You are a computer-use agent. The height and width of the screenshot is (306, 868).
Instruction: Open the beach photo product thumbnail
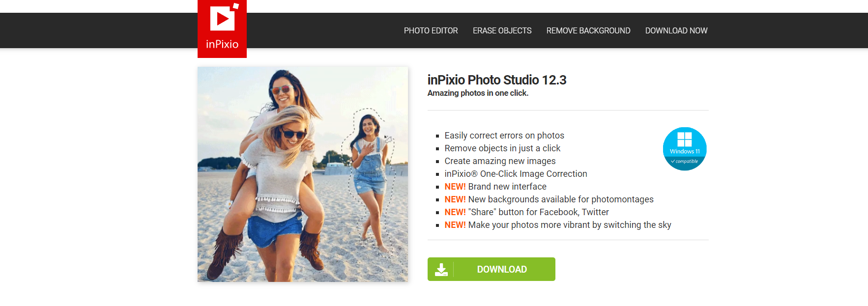coord(303,174)
